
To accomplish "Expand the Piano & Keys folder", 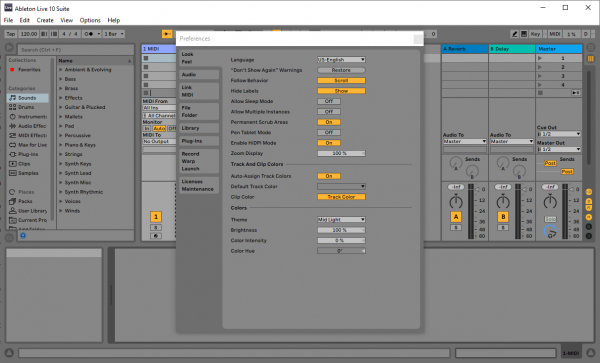I will [x=61, y=145].
